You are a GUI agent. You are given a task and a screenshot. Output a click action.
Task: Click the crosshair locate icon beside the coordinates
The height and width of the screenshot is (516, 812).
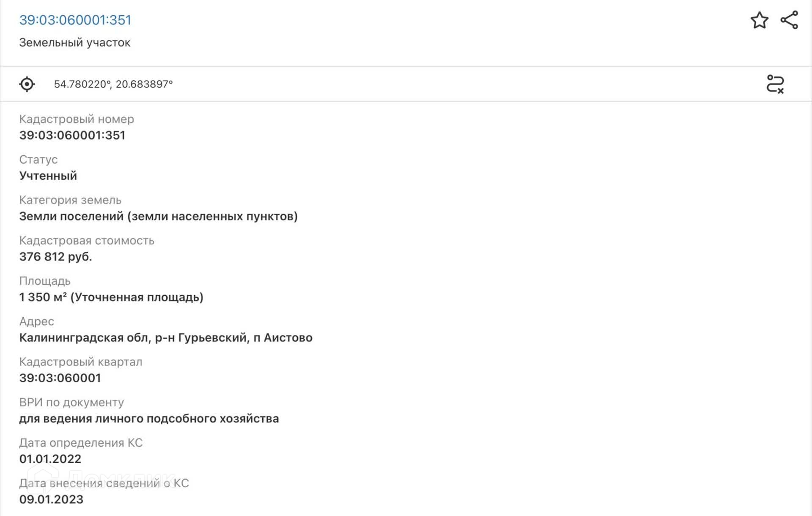click(x=27, y=84)
